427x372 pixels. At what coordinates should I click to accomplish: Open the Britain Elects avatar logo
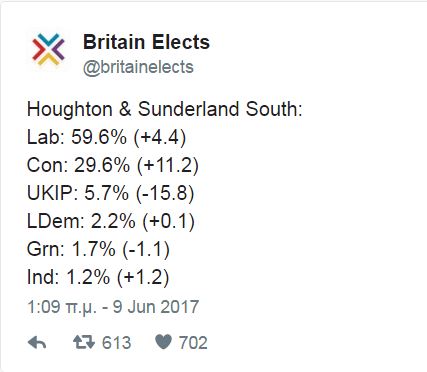coord(48,49)
